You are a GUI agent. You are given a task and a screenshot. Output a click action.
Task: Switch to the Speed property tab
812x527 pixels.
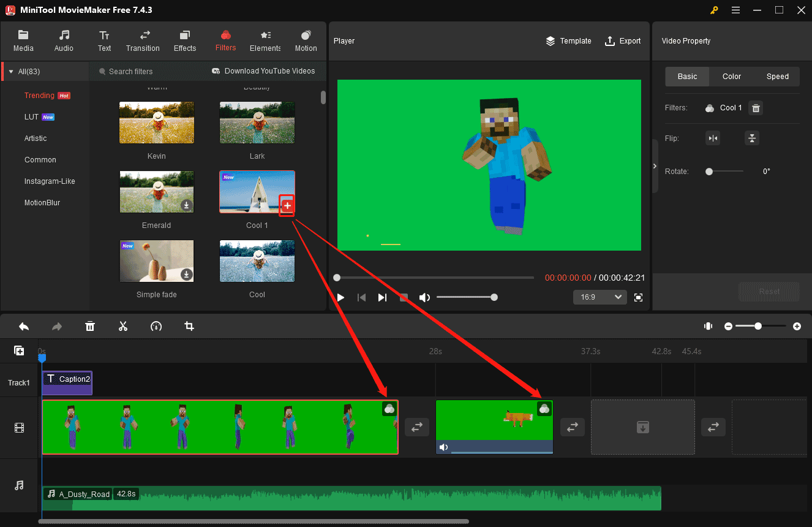tap(778, 77)
